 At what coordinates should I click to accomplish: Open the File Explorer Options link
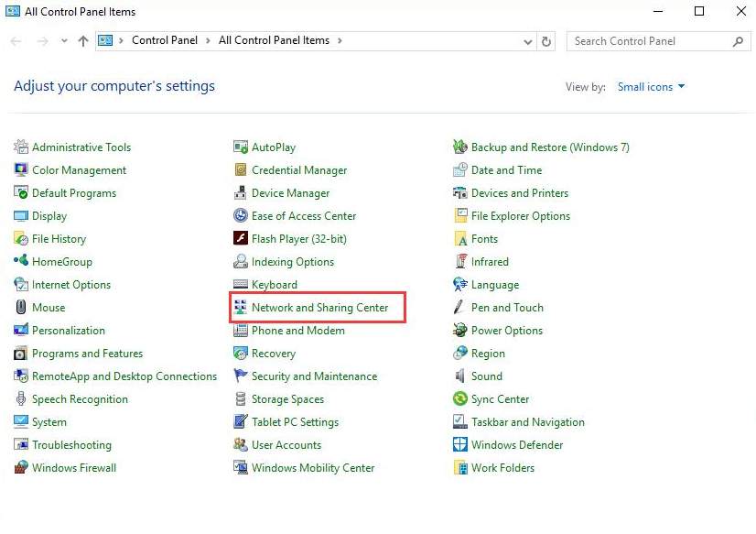[x=521, y=216]
